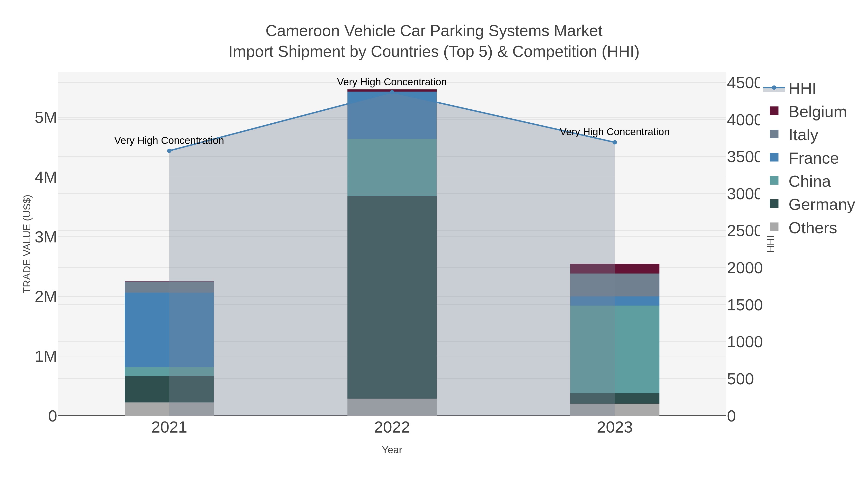
Task: Click Very High Concentration annotation above 2022
Action: [x=392, y=82]
